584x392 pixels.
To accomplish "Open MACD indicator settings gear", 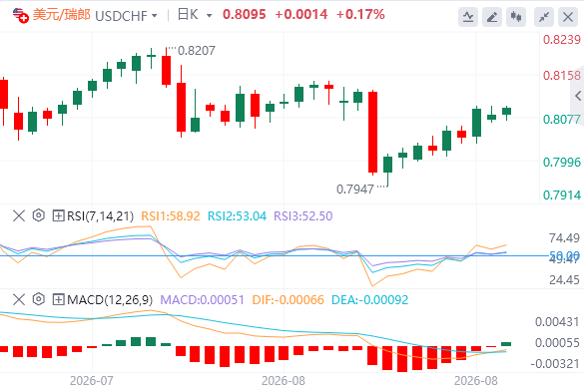I will tap(38, 299).
